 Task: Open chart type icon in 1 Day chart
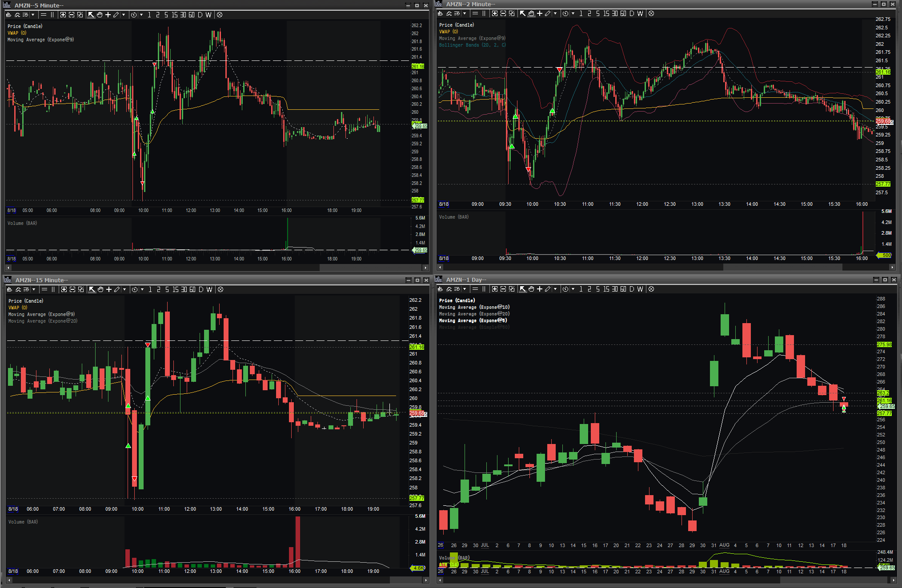click(440, 289)
